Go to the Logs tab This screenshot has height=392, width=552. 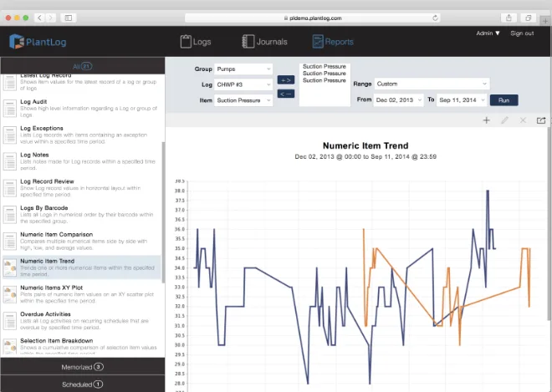click(196, 42)
